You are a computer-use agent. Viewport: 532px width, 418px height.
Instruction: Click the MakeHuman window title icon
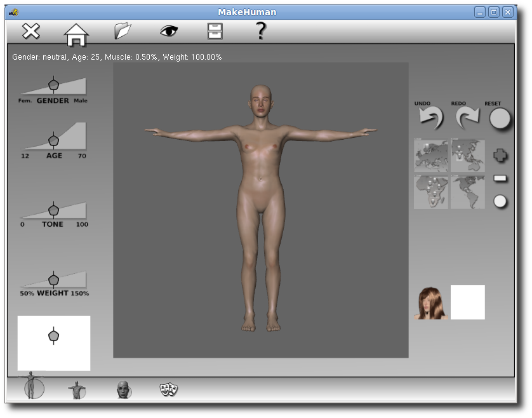(13, 13)
